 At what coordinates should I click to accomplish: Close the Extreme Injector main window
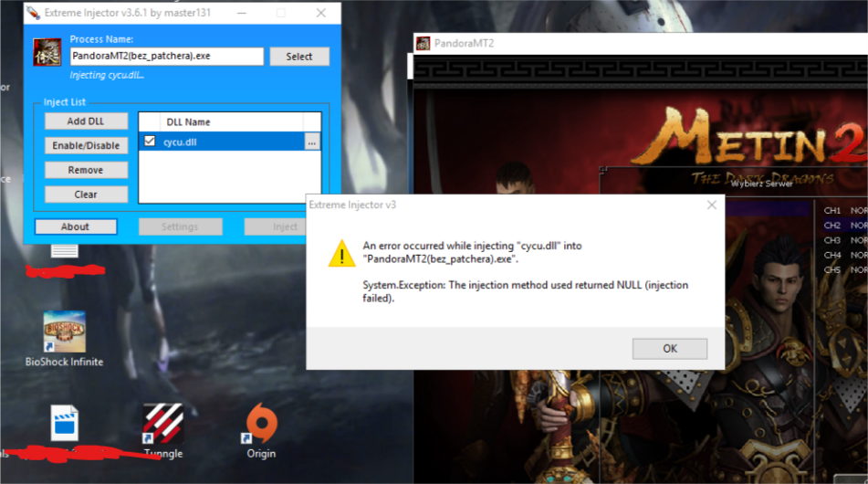[321, 13]
